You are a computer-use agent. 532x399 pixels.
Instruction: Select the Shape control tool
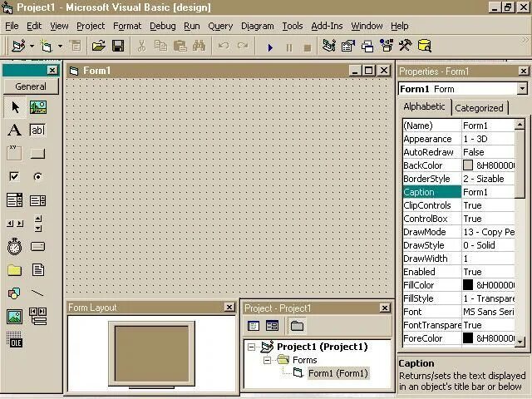15,293
